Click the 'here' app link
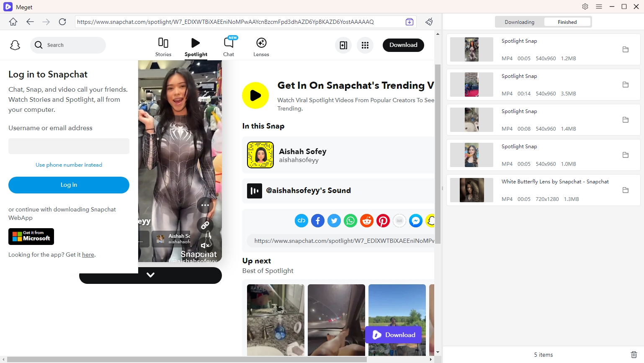 coord(88,255)
